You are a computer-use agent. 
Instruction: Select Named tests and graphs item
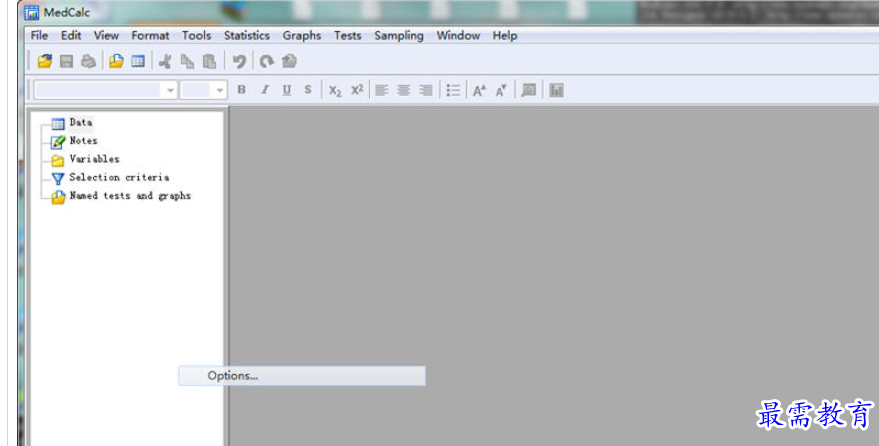[x=130, y=196]
